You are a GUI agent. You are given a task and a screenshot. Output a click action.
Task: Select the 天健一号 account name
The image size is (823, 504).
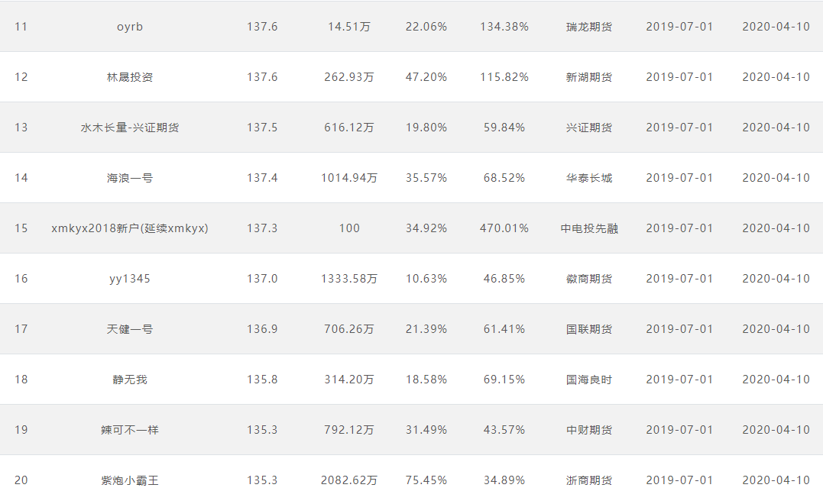130,329
